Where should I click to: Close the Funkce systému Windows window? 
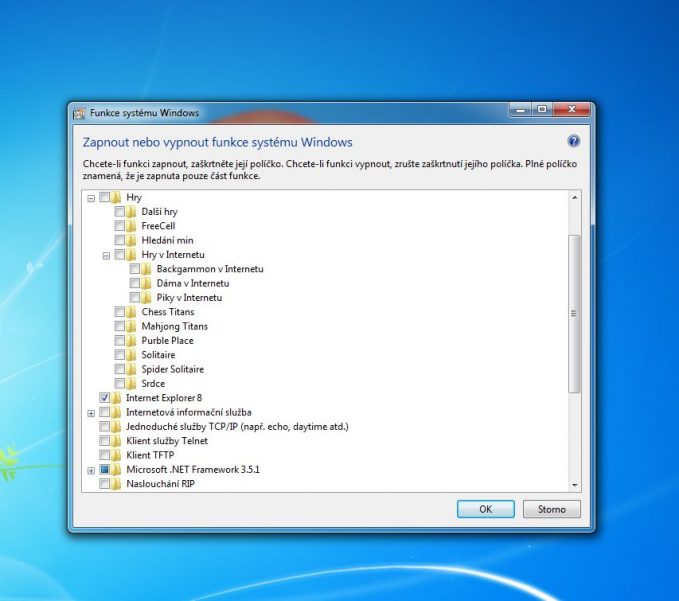click(x=572, y=110)
